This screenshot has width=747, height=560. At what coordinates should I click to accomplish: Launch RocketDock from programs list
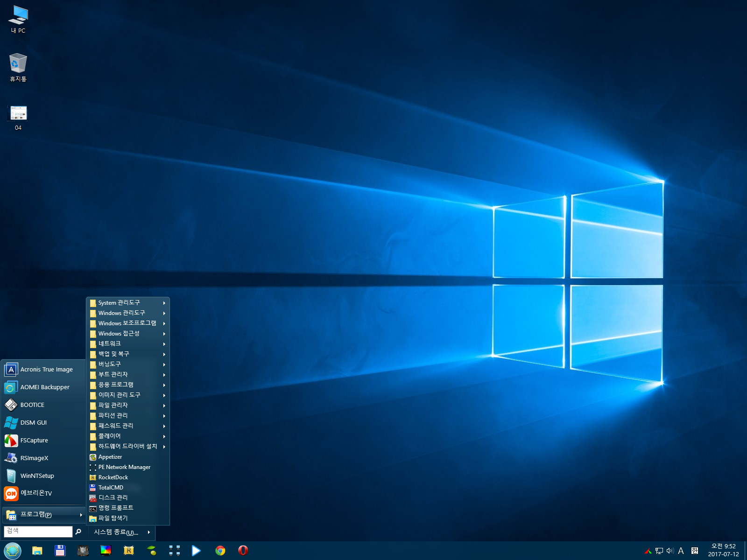coord(128,477)
